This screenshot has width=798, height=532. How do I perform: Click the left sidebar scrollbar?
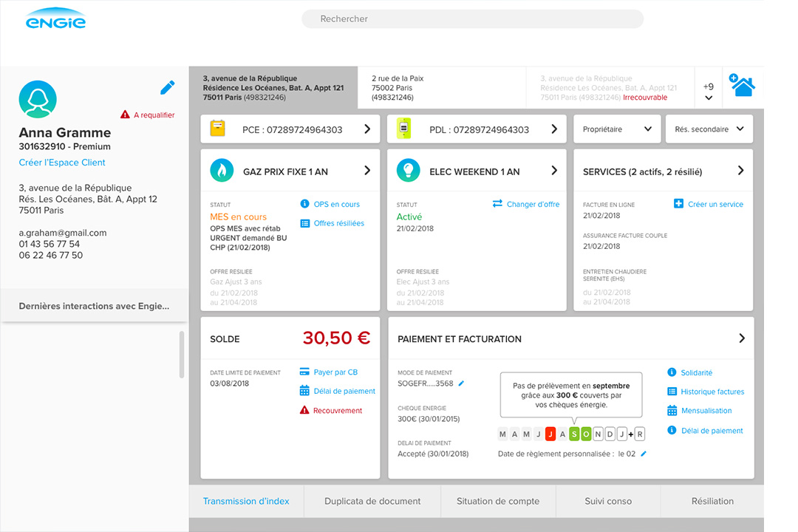click(x=182, y=355)
